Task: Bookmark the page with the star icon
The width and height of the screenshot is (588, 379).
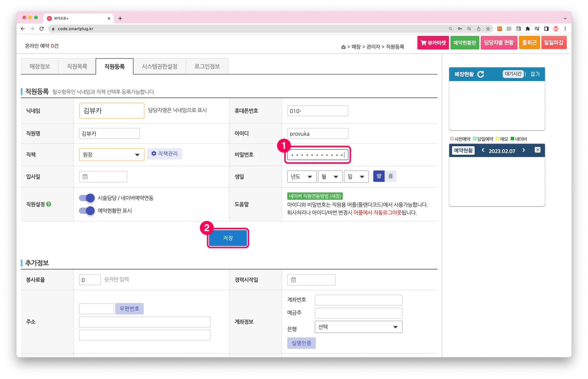Action: [488, 29]
